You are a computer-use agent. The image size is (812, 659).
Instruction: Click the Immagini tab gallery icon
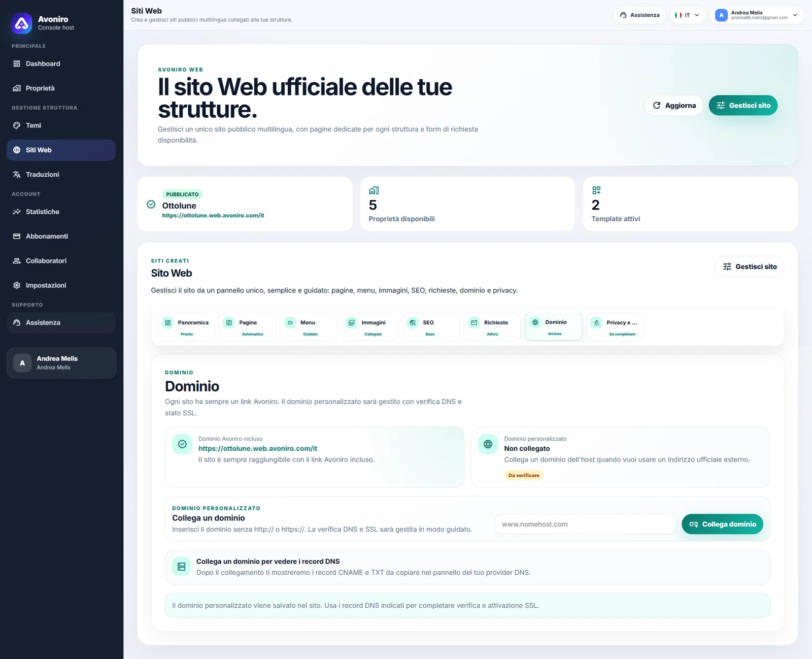(352, 322)
